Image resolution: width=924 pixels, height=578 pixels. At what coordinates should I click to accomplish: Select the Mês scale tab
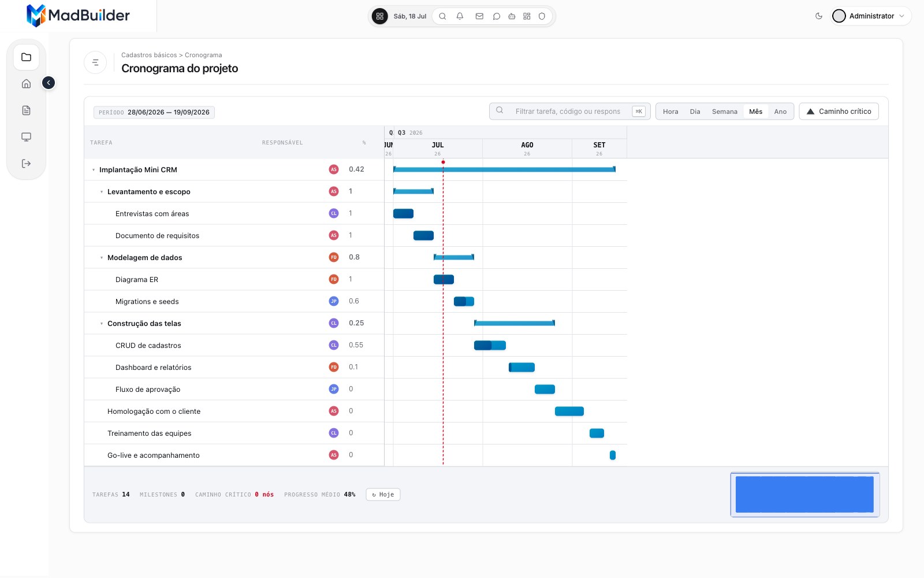(x=755, y=112)
